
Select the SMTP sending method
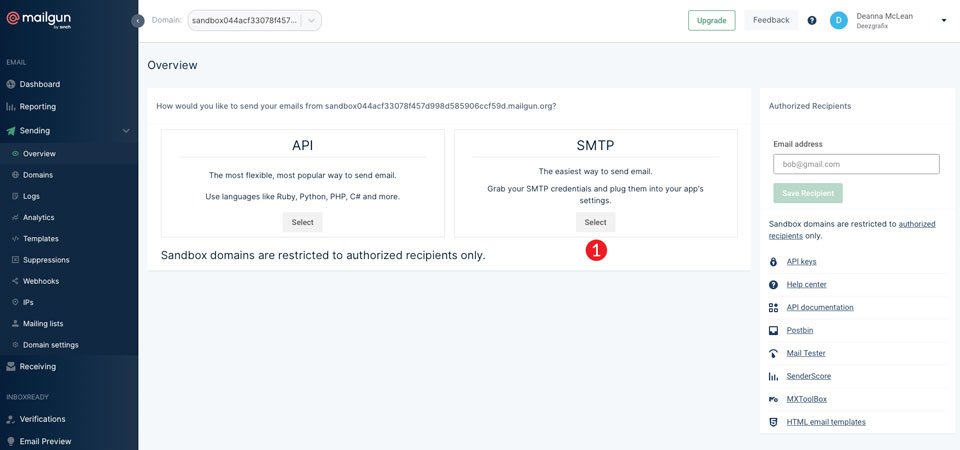[595, 222]
